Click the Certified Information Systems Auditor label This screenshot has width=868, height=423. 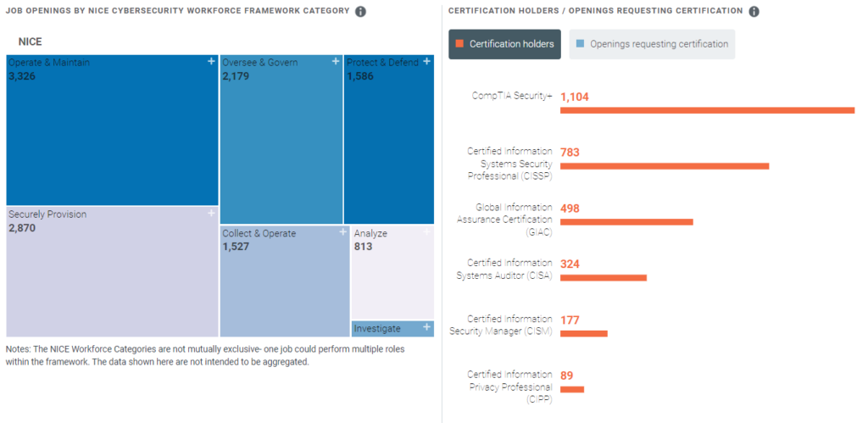tap(509, 269)
